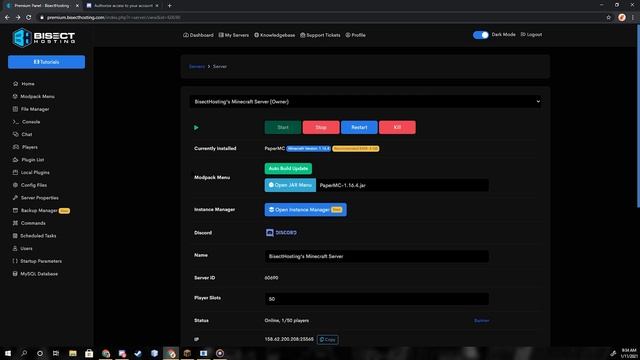The height and width of the screenshot is (360, 640).
Task: Open Console in the sidebar
Action: click(27, 122)
